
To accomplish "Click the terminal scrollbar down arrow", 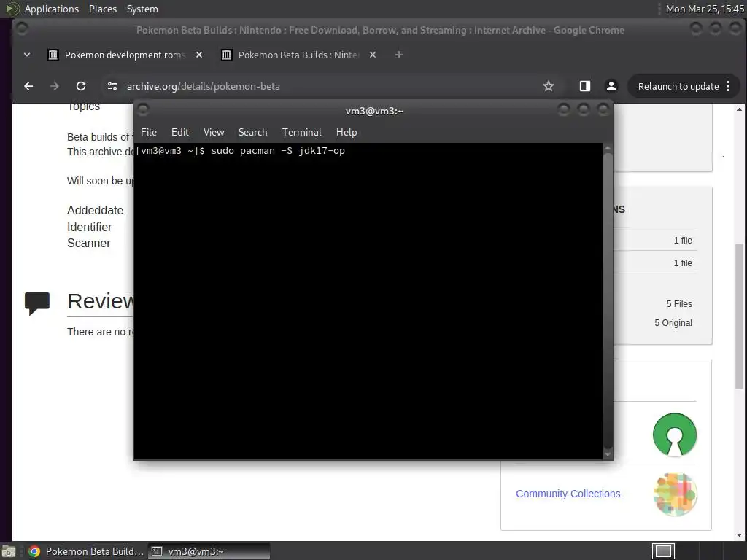I will 608,454.
